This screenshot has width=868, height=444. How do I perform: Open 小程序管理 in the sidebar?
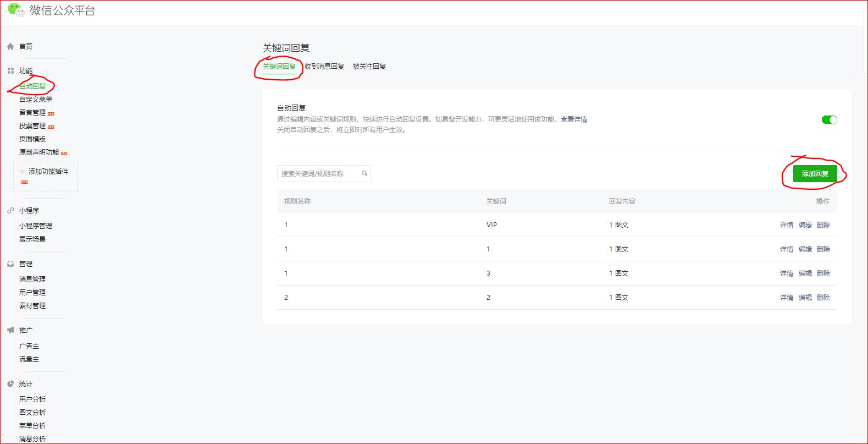tap(36, 226)
